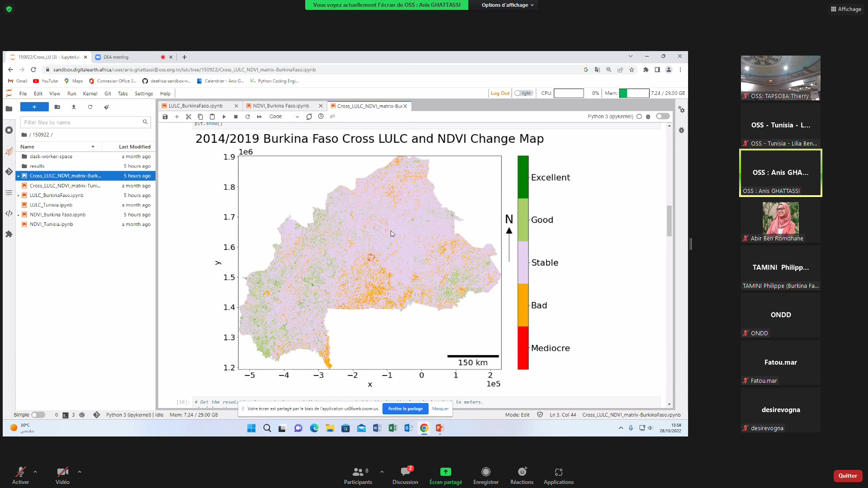Interrupt the kernel with stop icon
Image resolution: width=868 pixels, height=488 pixels.
(236, 117)
